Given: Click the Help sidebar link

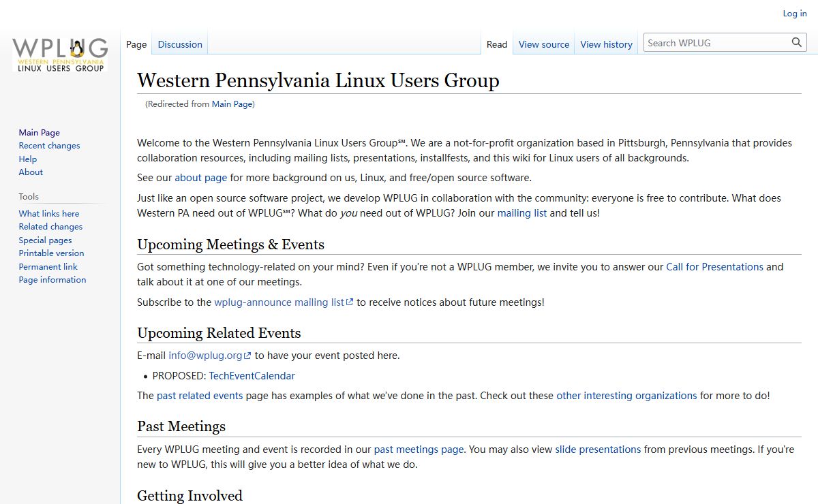Looking at the screenshot, I should click(28, 159).
